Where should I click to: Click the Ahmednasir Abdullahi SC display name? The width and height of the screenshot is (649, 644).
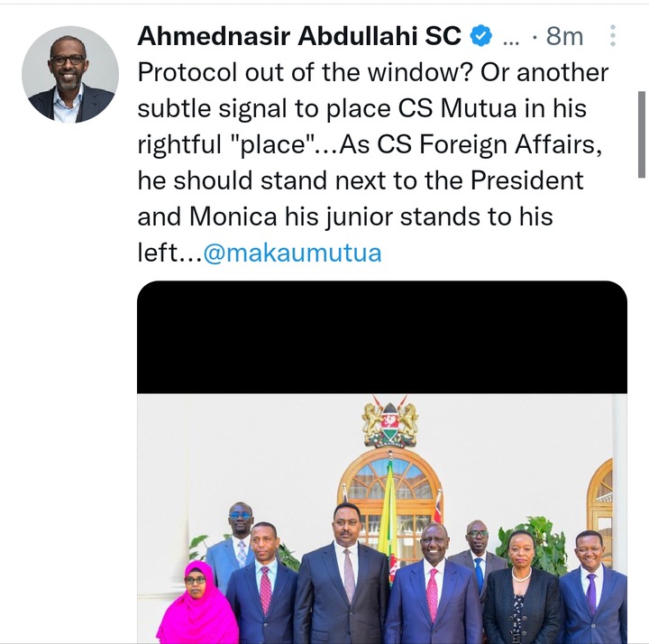pyautogui.click(x=299, y=35)
